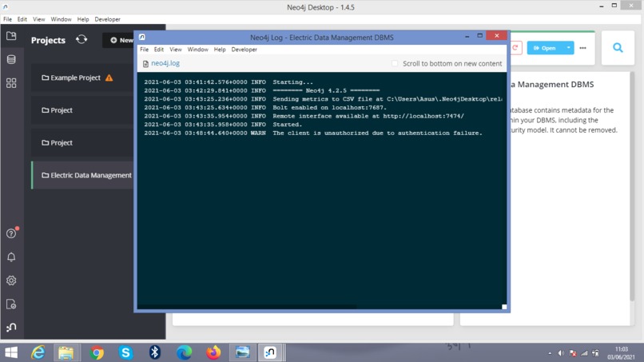
Task: Click the right panel vertical scrollbar
Action: pos(632,186)
